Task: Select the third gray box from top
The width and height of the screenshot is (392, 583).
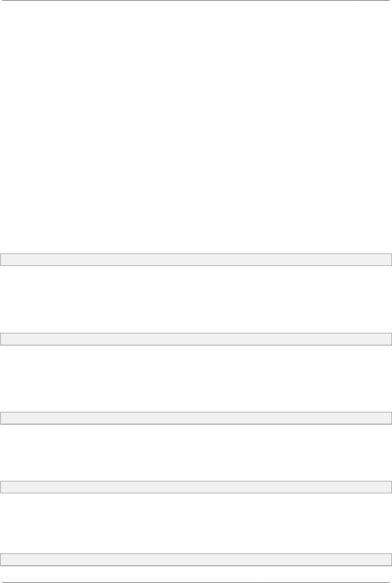Action: coord(196,418)
